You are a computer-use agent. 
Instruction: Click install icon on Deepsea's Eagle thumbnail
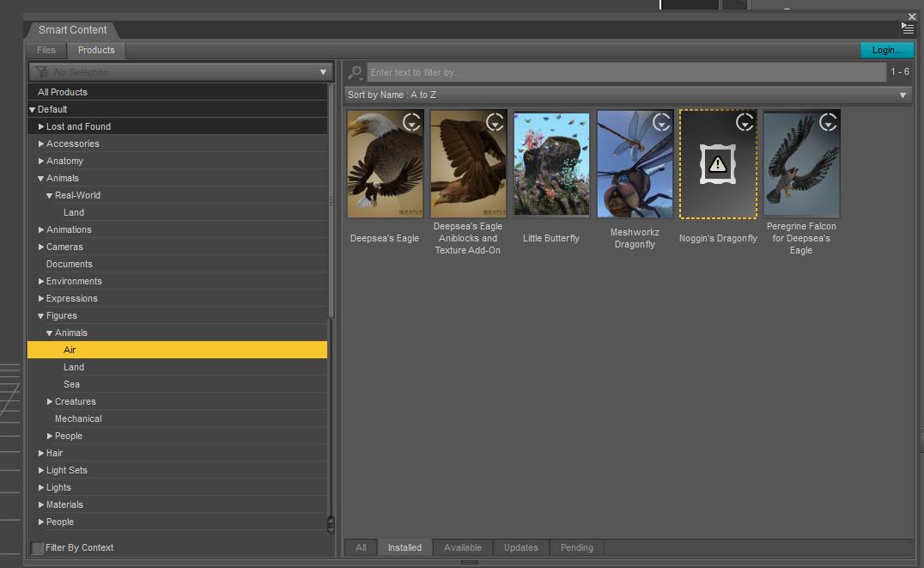point(411,122)
